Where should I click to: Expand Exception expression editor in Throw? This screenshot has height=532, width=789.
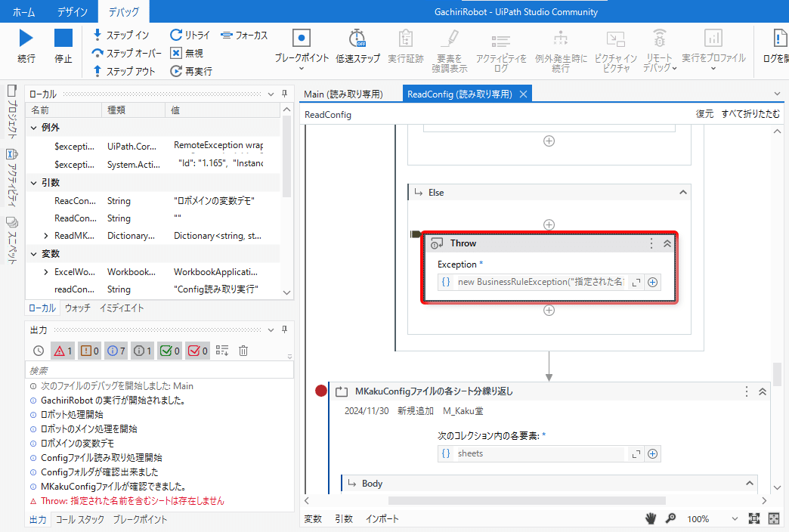636,283
